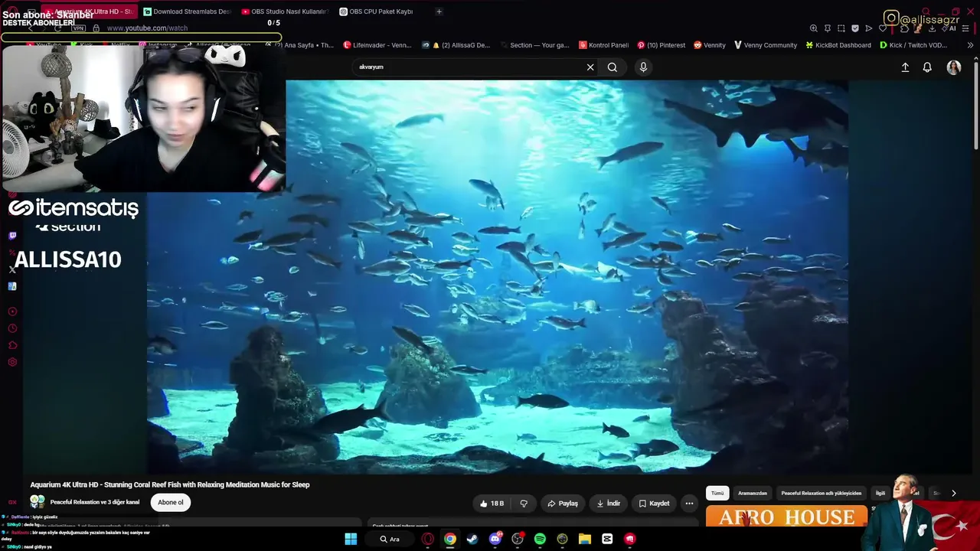Image resolution: width=980 pixels, height=551 pixels.
Task: Dislike the aquarium video
Action: tap(524, 504)
